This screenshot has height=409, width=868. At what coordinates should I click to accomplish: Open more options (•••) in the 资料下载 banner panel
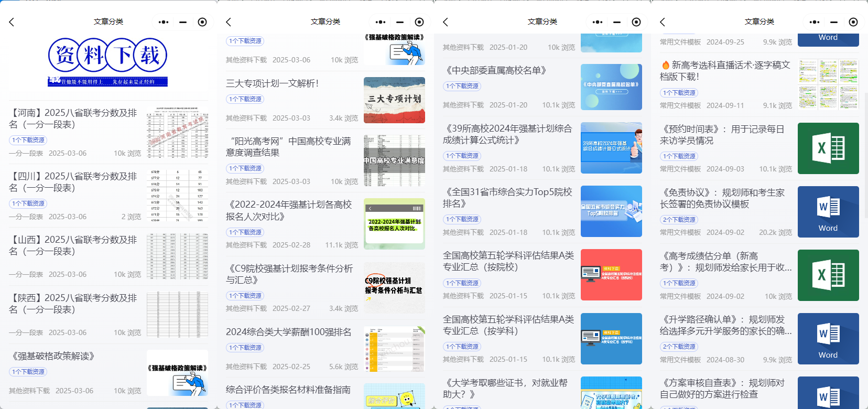(x=164, y=22)
